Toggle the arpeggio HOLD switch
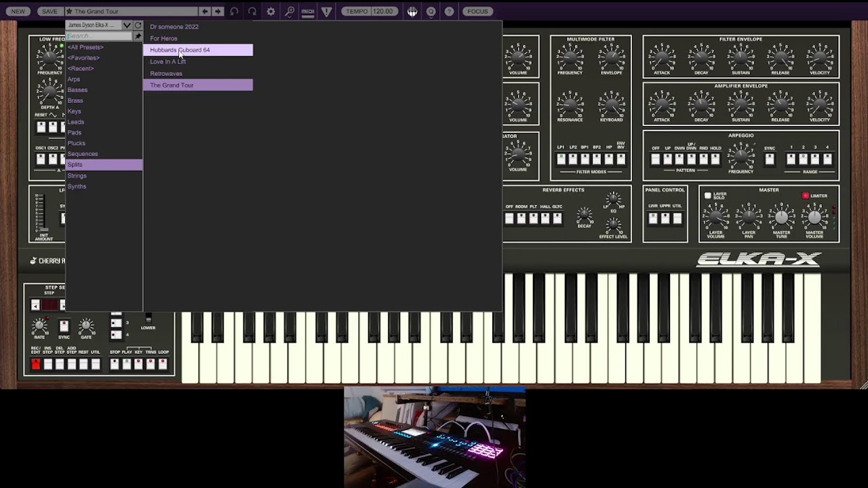The height and width of the screenshot is (488, 868). tap(715, 159)
